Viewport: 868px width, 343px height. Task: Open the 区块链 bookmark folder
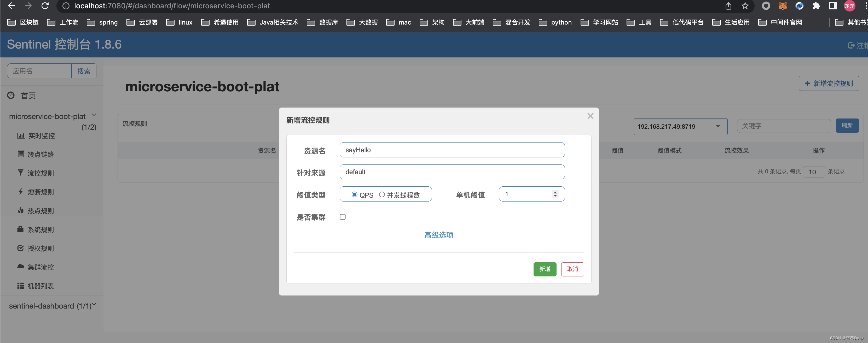coord(23,22)
